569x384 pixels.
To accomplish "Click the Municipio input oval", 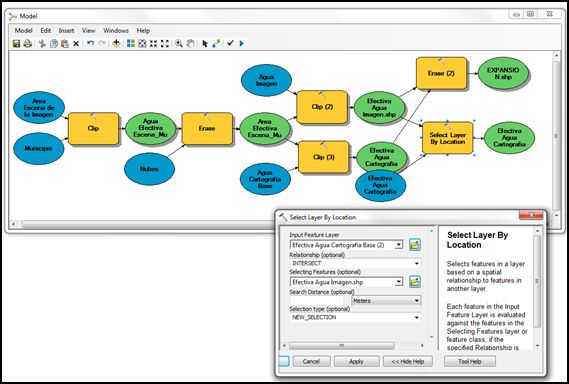I will click(x=38, y=148).
